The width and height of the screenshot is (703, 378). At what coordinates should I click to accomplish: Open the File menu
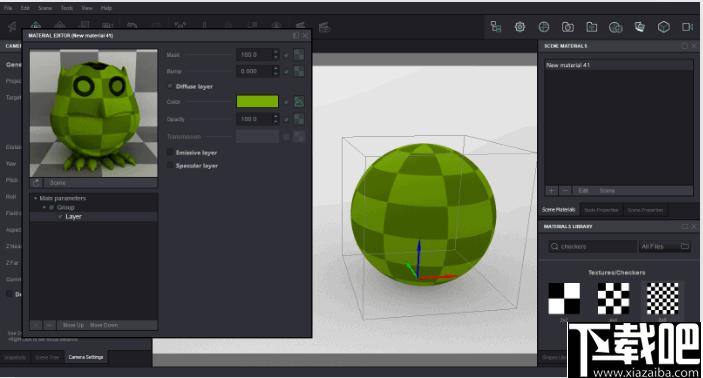(8, 8)
